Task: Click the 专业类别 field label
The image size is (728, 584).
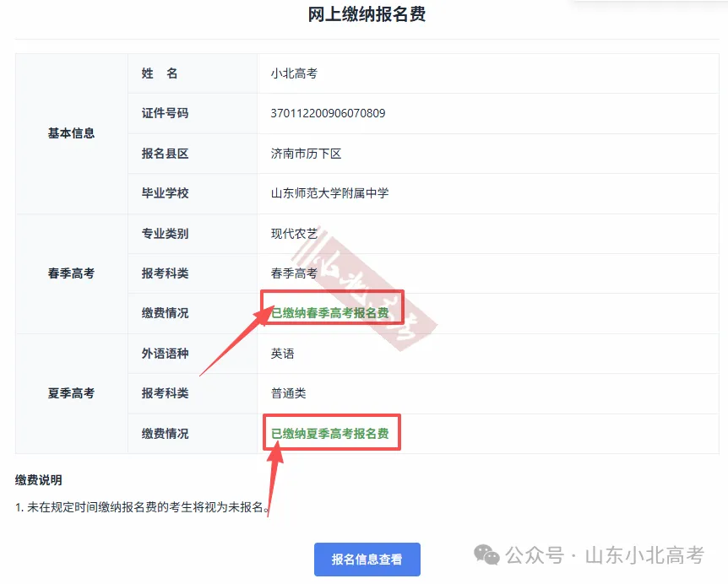Action: (x=166, y=233)
